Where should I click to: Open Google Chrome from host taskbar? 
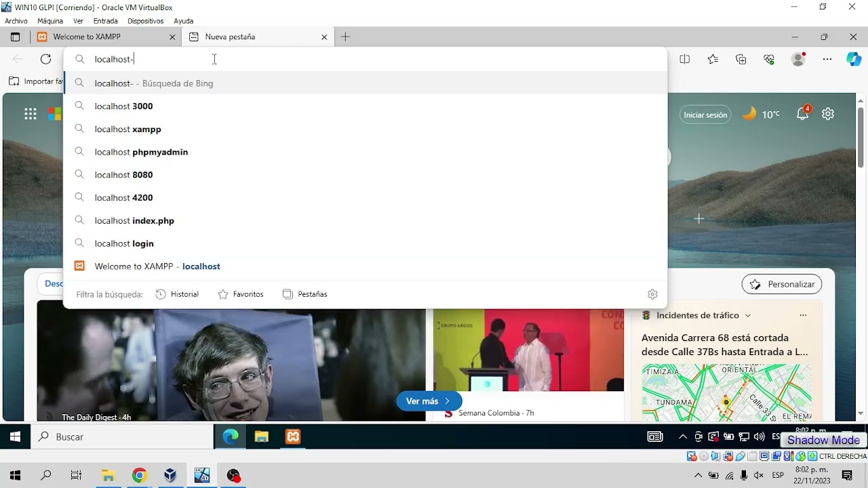139,476
